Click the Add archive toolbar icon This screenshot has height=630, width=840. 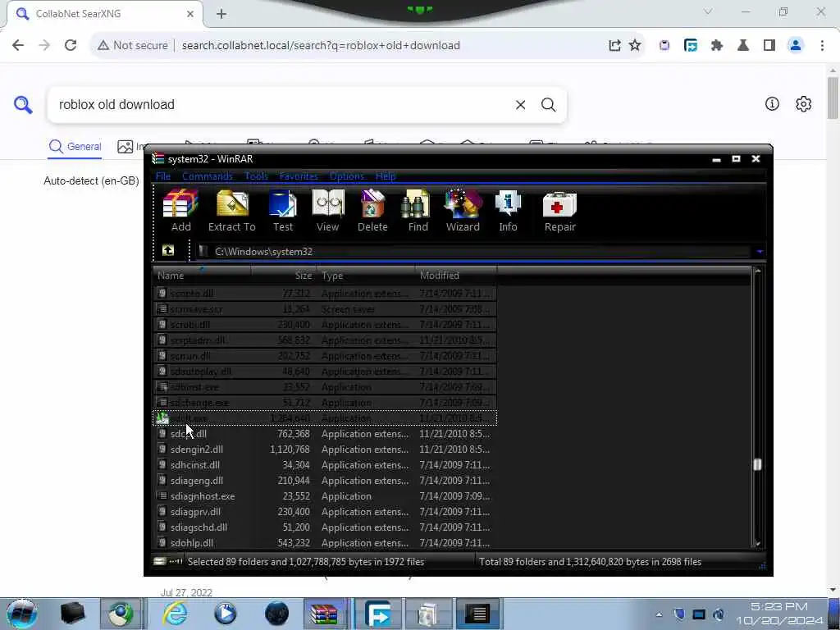coord(180,211)
